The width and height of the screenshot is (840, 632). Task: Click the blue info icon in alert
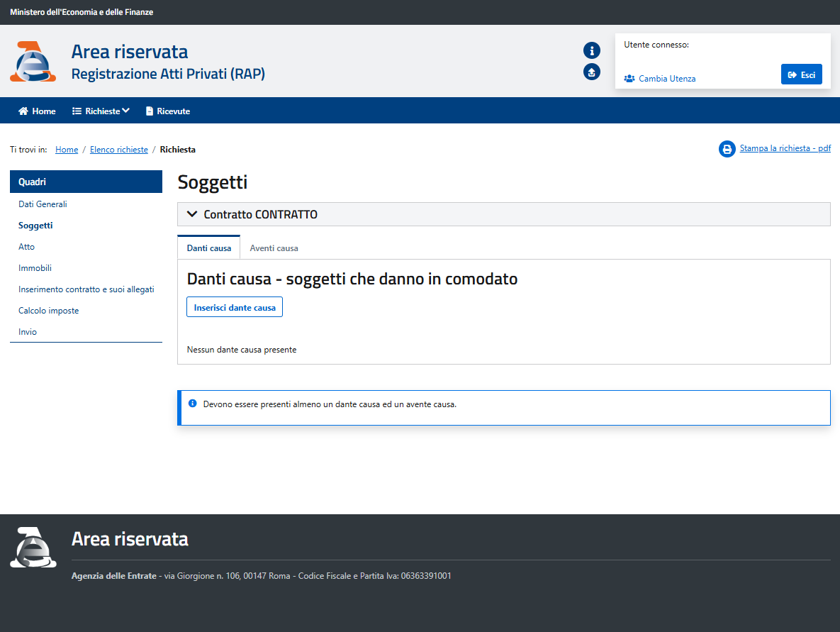(192, 403)
